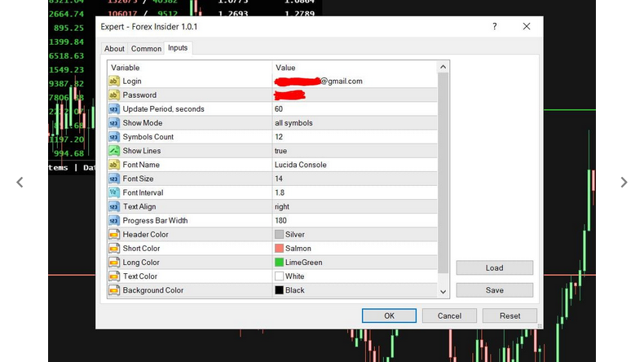The height and width of the screenshot is (362, 644).
Task: Select the 'Font Interval' variable name
Action: pyautogui.click(x=143, y=192)
